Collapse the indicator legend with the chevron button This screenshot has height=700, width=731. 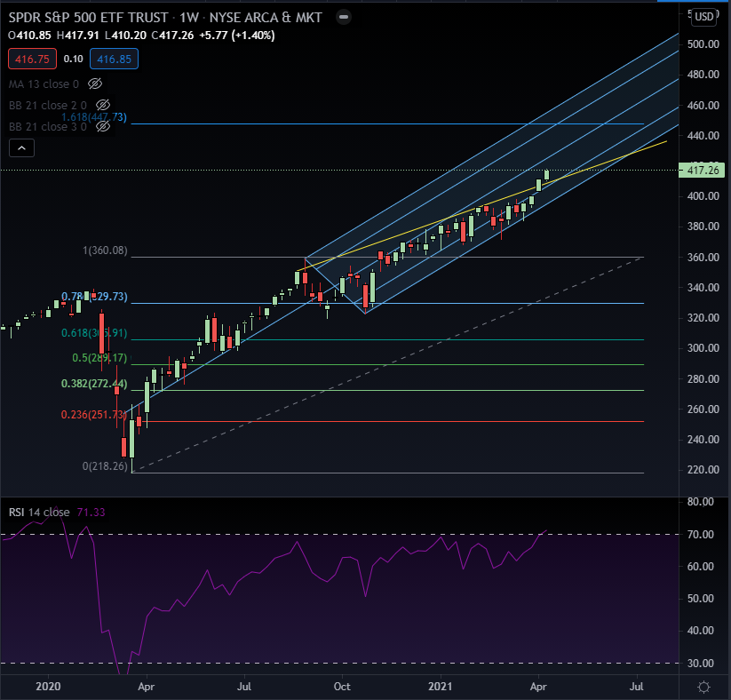point(21,148)
